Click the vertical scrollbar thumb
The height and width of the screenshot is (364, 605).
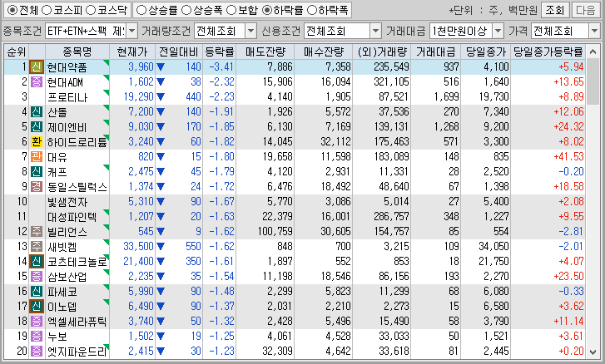[593, 81]
